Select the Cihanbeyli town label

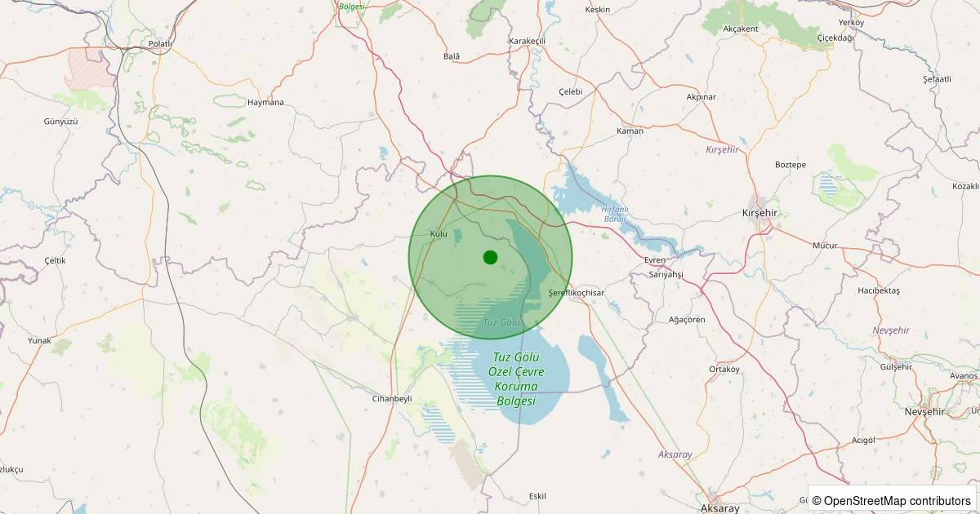click(392, 399)
